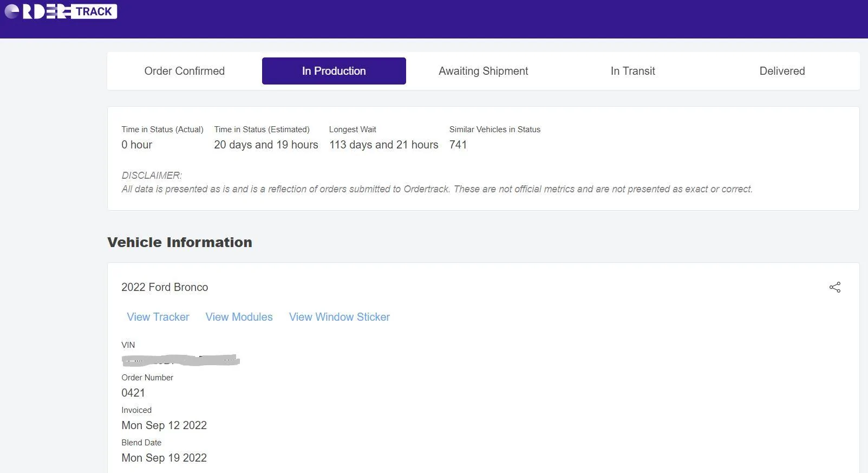Viewport: 868px width, 473px height.
Task: Click the 'Similar Vehicles in Status' label
Action: coord(495,129)
